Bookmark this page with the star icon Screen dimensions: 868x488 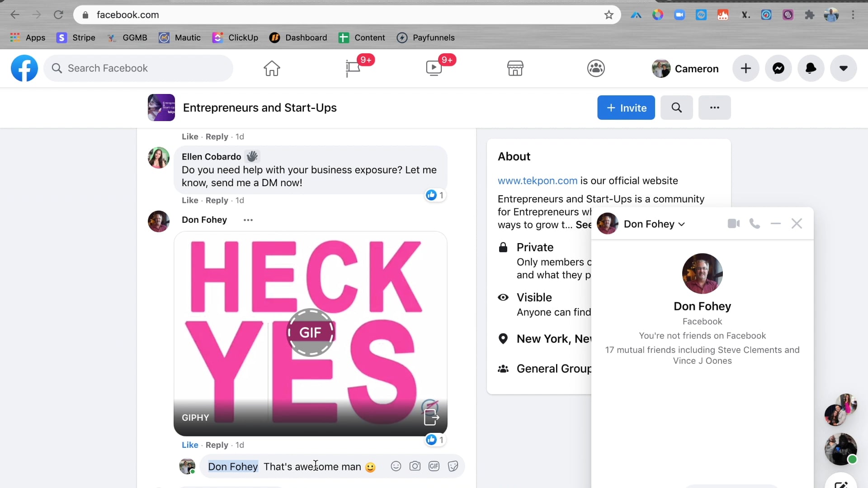[609, 15]
